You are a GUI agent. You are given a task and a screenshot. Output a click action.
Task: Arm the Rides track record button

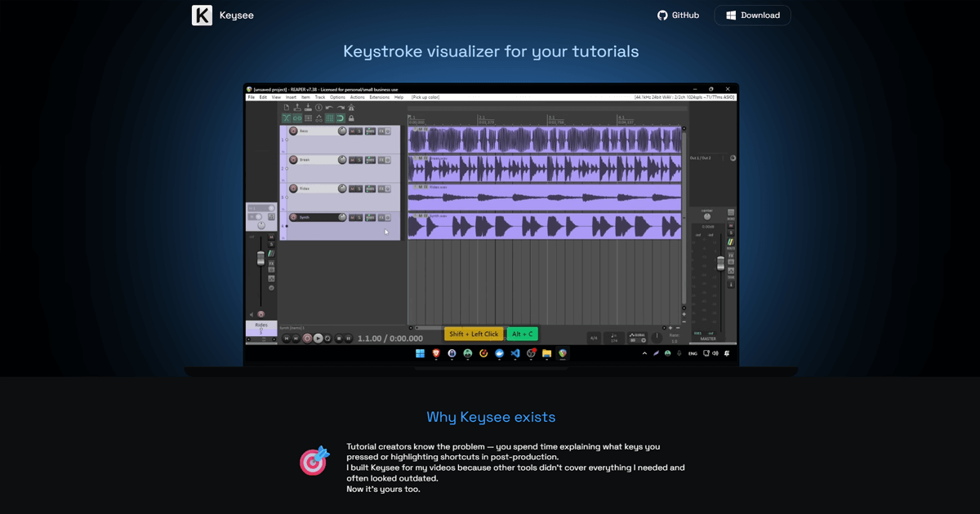pos(293,188)
